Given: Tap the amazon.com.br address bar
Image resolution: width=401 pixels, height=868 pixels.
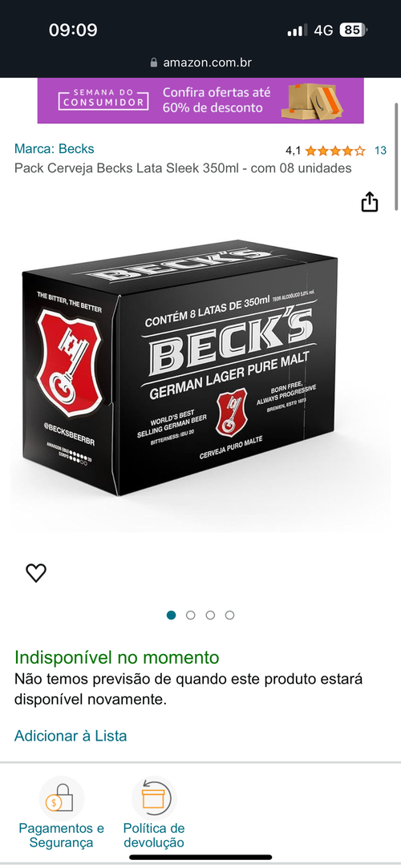Looking at the screenshot, I should click(200, 63).
